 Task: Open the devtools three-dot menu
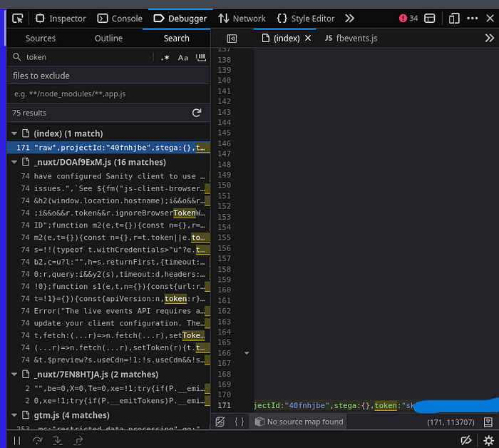coord(472,19)
